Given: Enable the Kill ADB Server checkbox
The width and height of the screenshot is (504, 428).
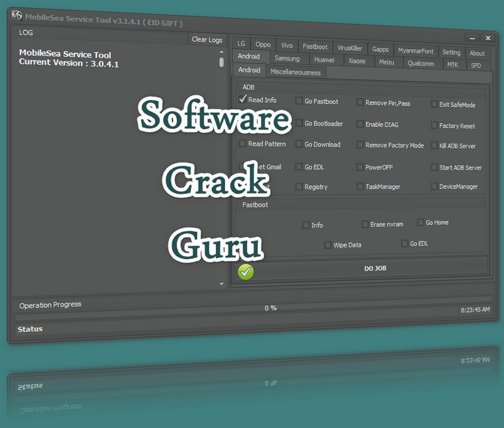Looking at the screenshot, I should (x=434, y=145).
